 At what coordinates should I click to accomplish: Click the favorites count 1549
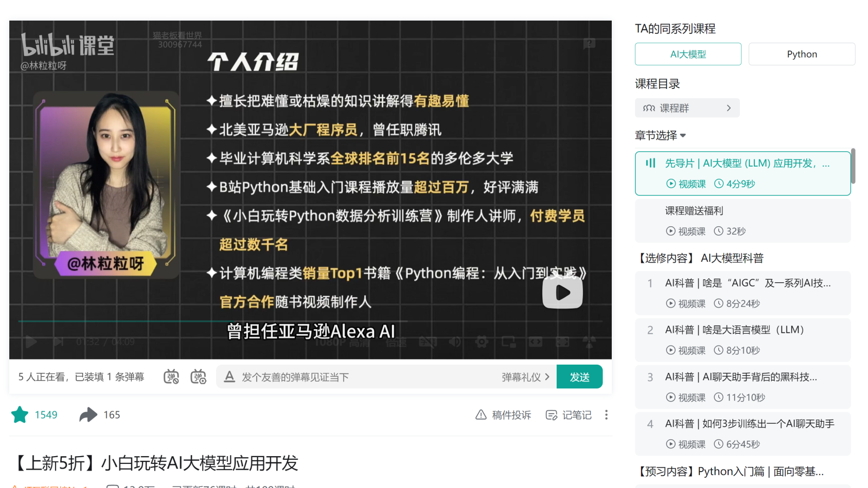[46, 415]
